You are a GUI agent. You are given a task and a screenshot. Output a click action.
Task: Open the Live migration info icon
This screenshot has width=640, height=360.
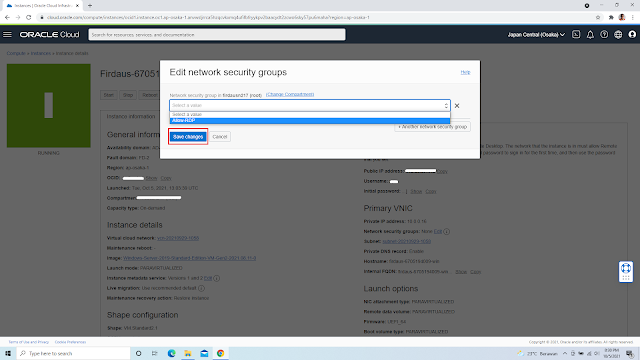coord(201,288)
